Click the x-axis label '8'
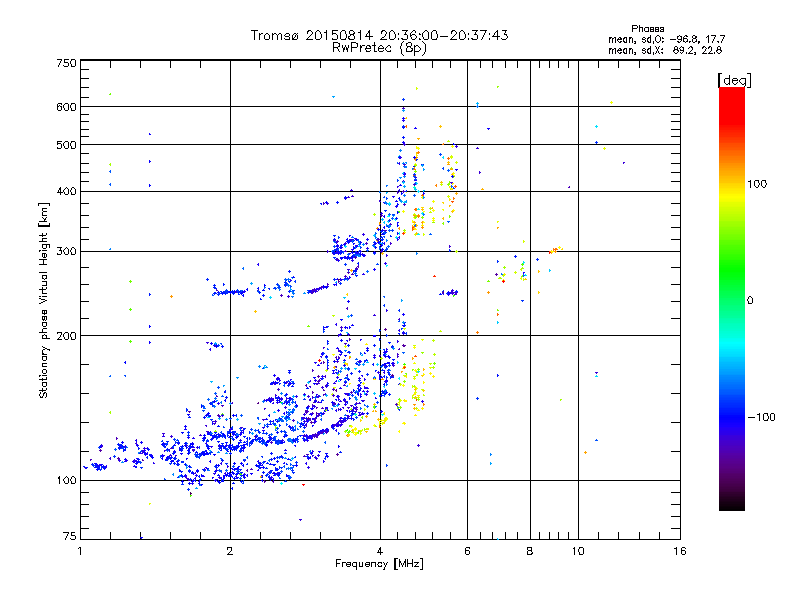Viewport: 800px width, 600px height. (530, 551)
